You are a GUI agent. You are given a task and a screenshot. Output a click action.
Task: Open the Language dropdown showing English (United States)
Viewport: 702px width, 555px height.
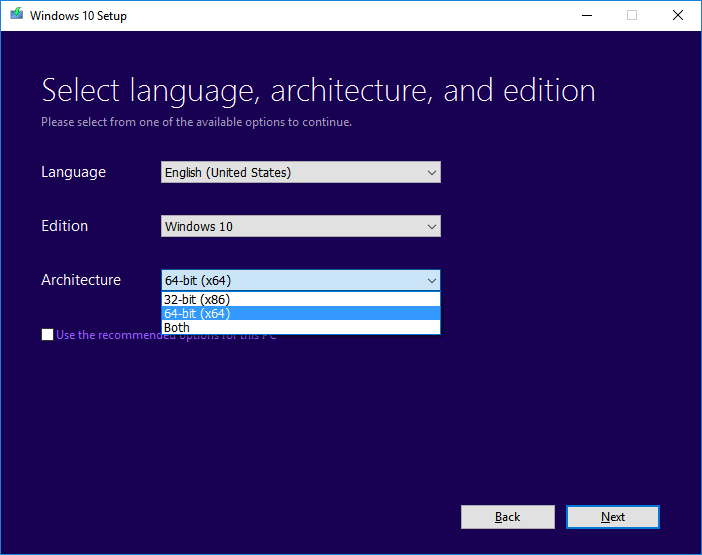(x=300, y=173)
